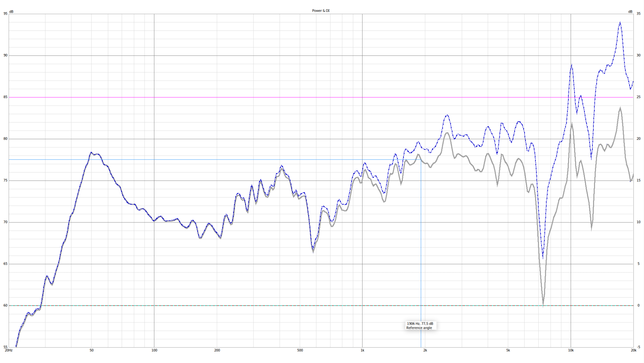Click the '55' label on left axis

[5, 347]
